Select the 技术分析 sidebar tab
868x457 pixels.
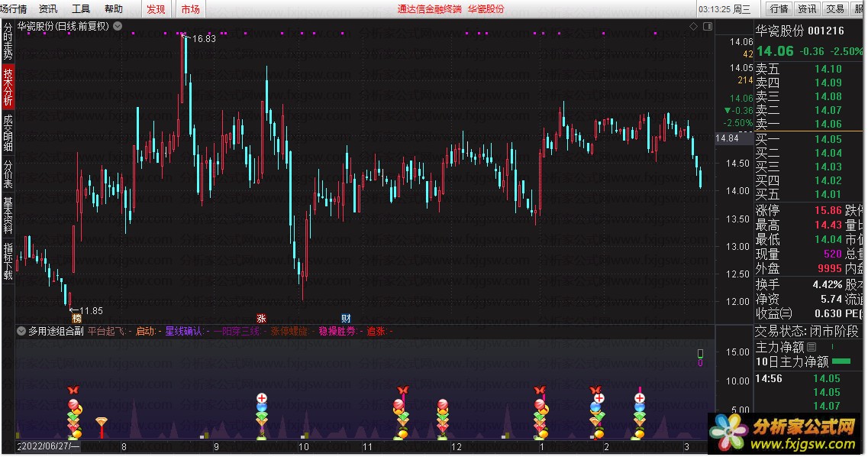tap(8, 87)
